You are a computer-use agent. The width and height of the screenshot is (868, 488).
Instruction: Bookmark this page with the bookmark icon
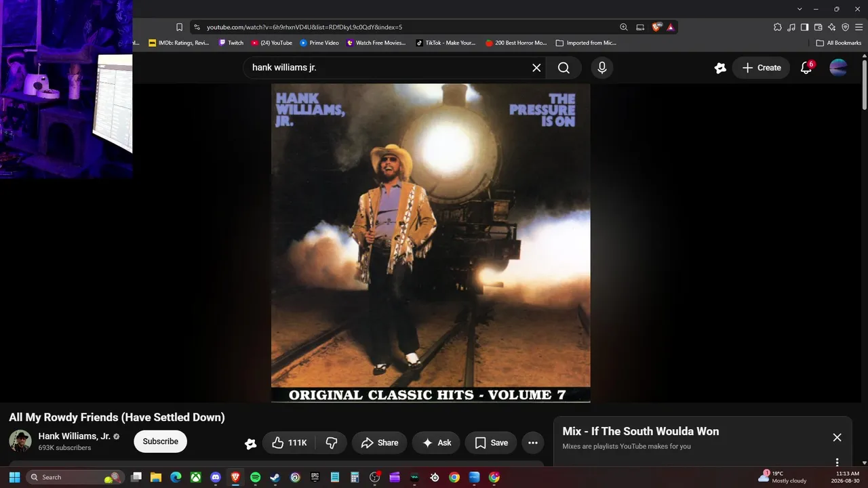point(179,27)
